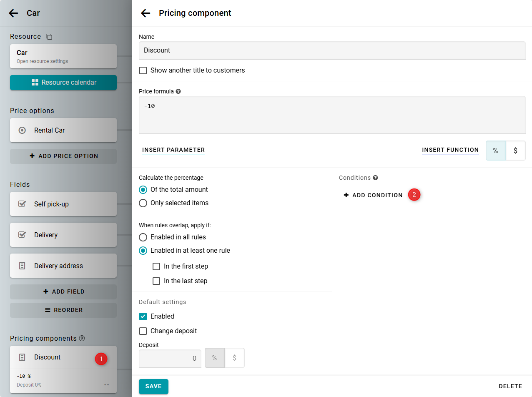532x397 pixels.
Task: Check the In the first step box
Action: pos(156,266)
